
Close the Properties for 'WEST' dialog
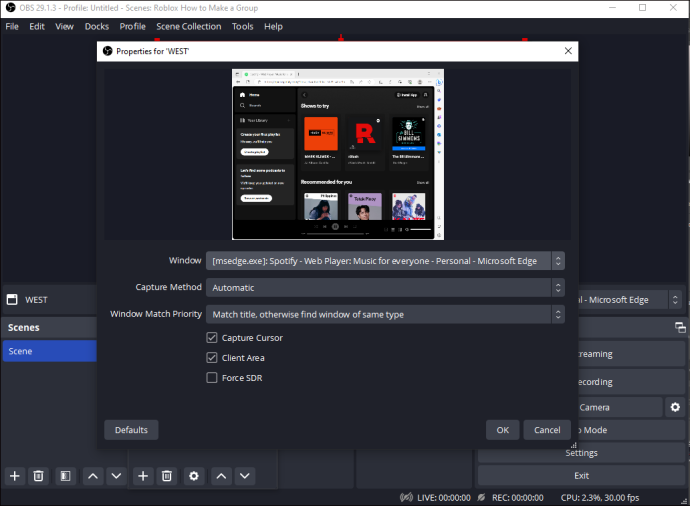[568, 51]
